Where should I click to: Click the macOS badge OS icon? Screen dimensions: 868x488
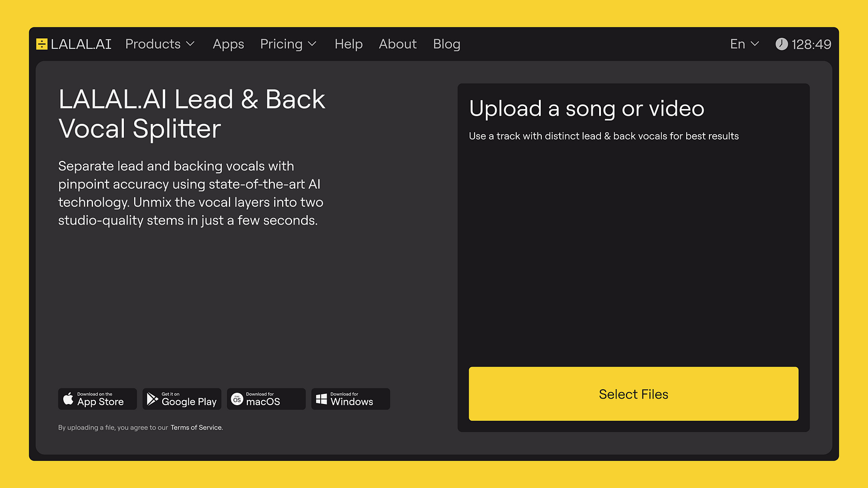tap(237, 399)
